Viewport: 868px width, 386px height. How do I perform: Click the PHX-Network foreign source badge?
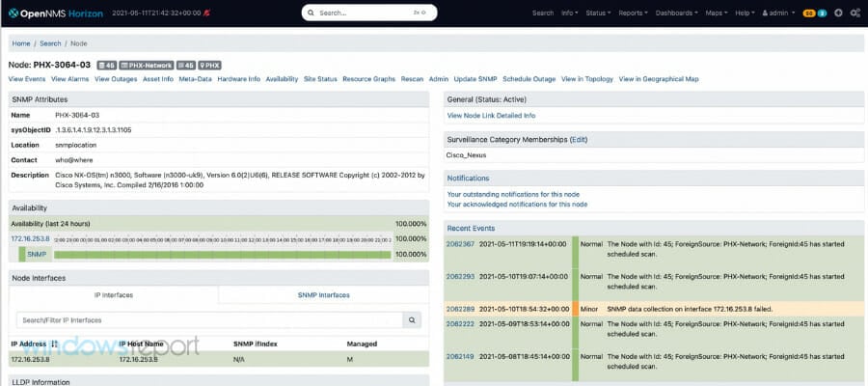pos(147,66)
